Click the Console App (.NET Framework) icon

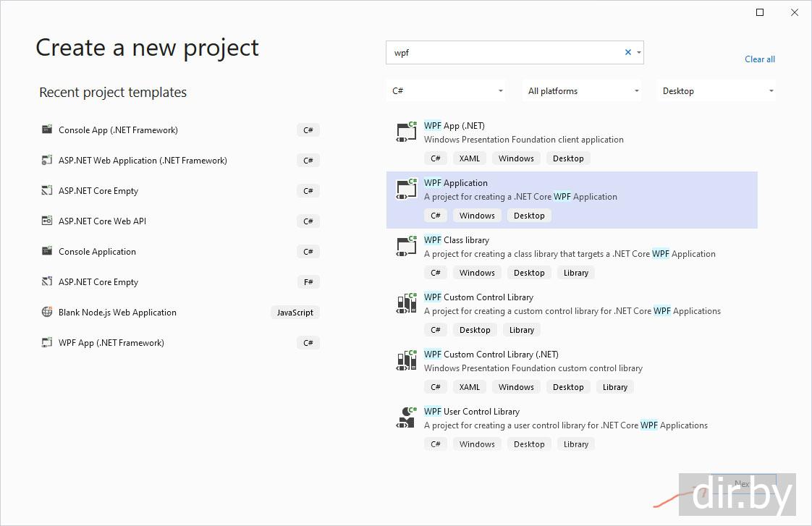coord(47,130)
